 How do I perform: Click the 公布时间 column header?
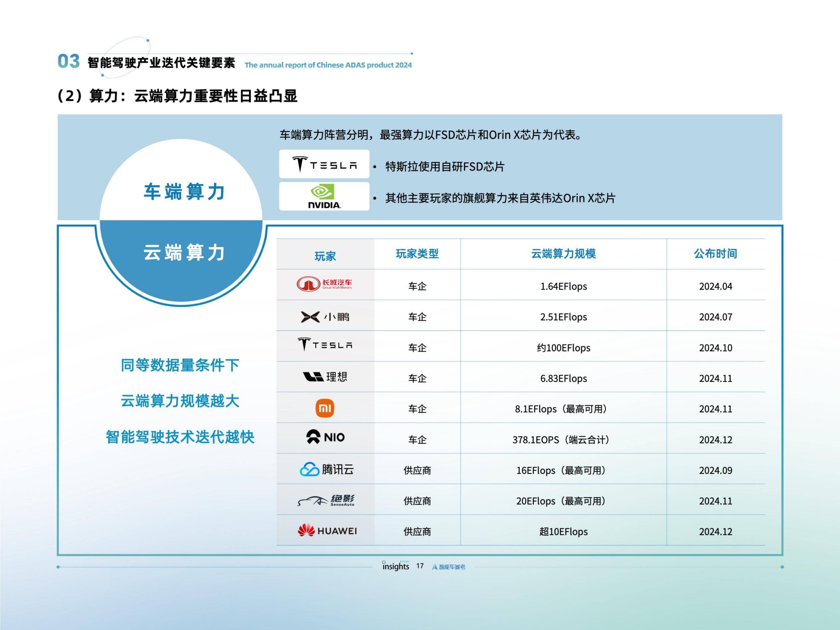(715, 254)
